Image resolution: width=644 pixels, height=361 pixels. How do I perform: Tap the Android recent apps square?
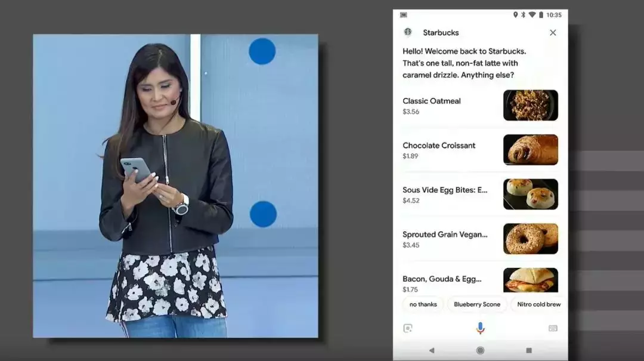click(x=528, y=350)
